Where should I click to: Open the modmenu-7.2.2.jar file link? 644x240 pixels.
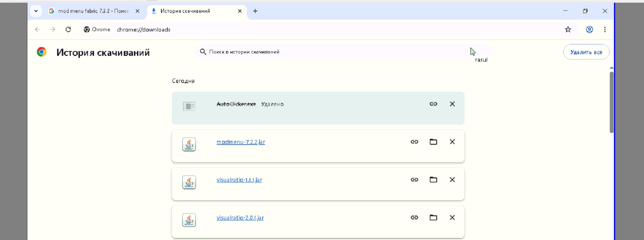pos(241,142)
